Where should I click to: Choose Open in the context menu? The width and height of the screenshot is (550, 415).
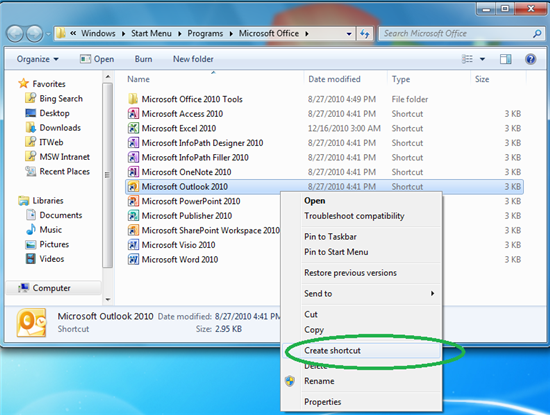(361, 201)
